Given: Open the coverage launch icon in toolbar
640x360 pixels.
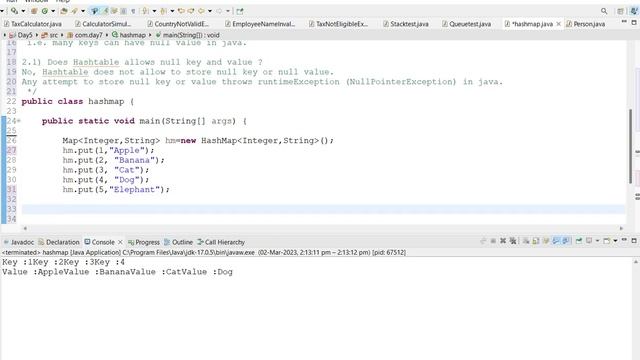Looking at the screenshot, I should pyautogui.click(x=14, y=11).
